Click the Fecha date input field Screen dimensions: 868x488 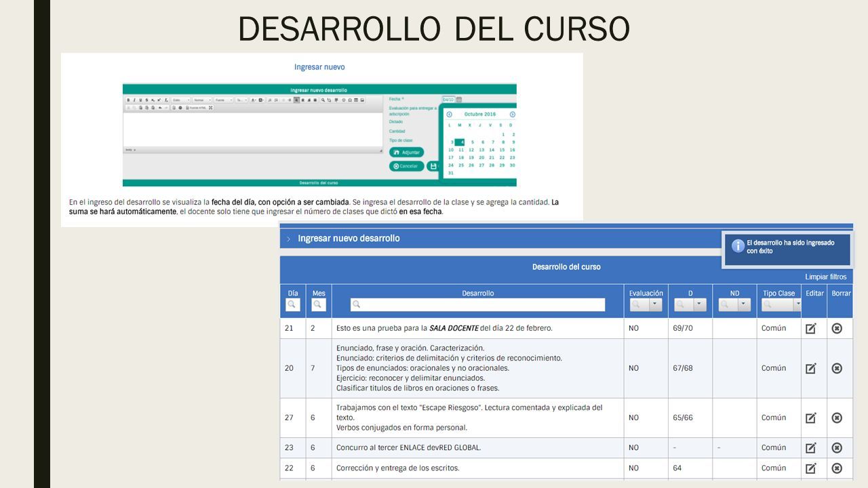[x=449, y=100]
